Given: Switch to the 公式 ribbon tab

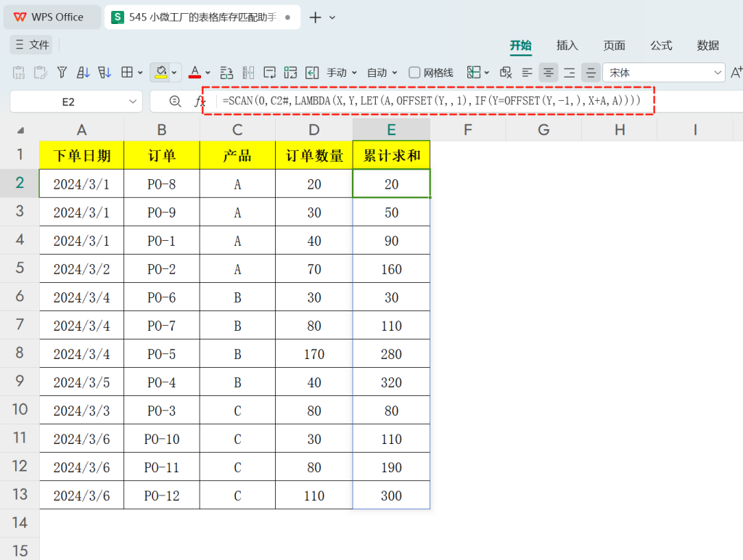Looking at the screenshot, I should tap(661, 45).
